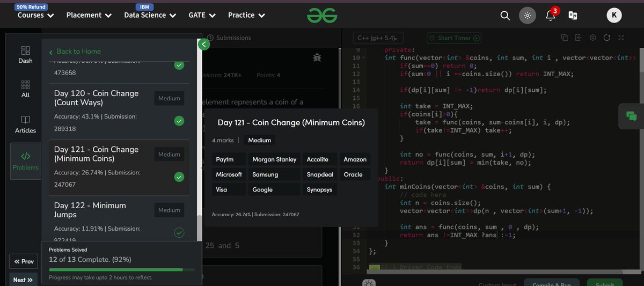Open the green chat support widget
644x286 pixels.
[x=631, y=116]
